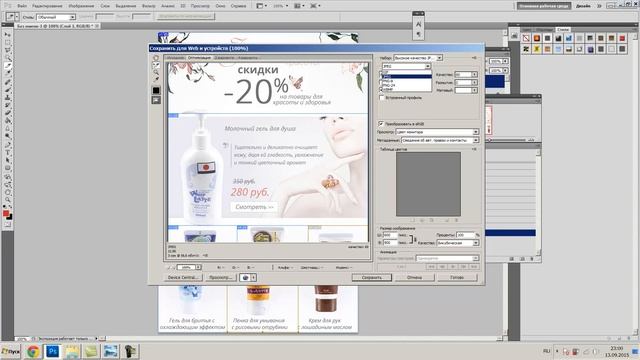The height and width of the screenshot is (360, 640).
Task: Click the Device Central button
Action: click(x=183, y=278)
